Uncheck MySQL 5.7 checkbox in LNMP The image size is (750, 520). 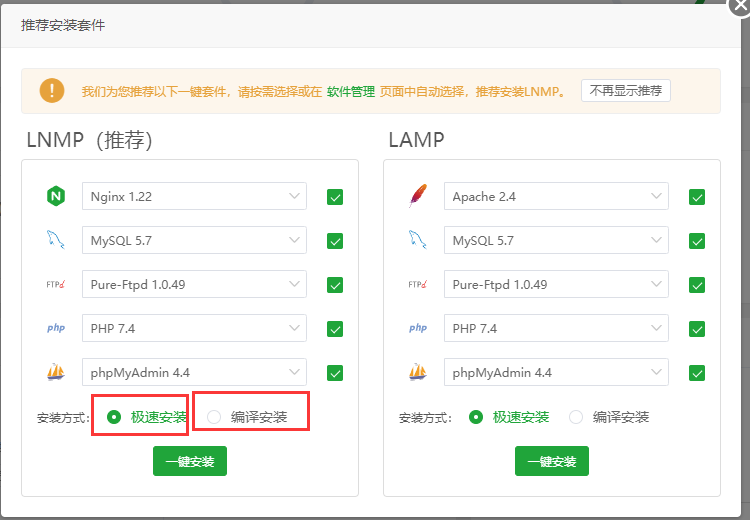coord(335,241)
